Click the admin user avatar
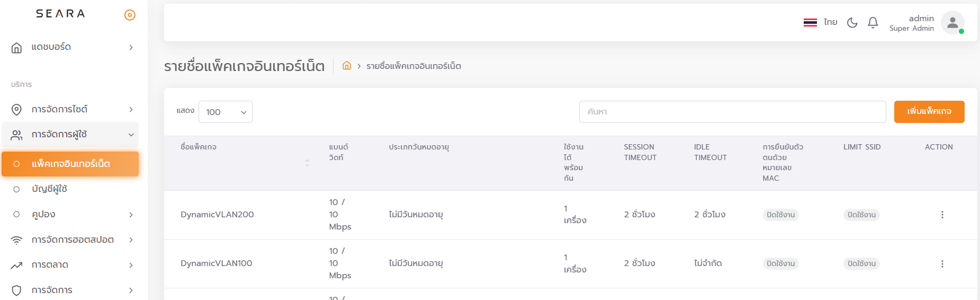Viewport: 980px width, 300px height. (x=952, y=23)
